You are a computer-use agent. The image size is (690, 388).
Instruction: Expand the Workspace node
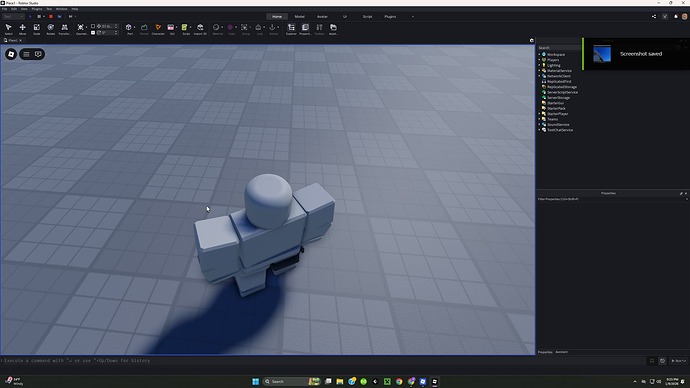click(x=540, y=55)
